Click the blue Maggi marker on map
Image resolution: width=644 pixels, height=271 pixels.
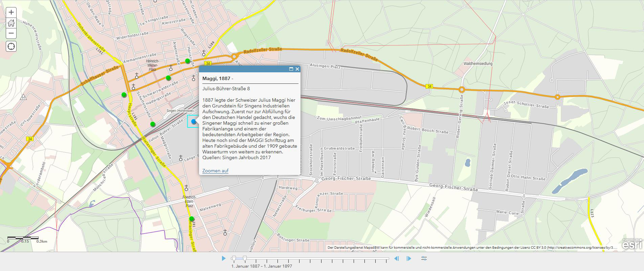tap(194, 121)
